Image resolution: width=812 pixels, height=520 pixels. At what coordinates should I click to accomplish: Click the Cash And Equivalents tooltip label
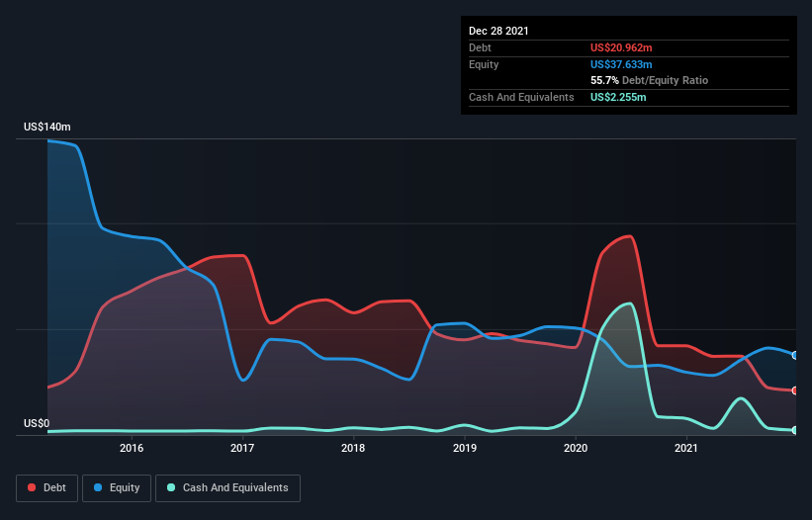pos(521,97)
